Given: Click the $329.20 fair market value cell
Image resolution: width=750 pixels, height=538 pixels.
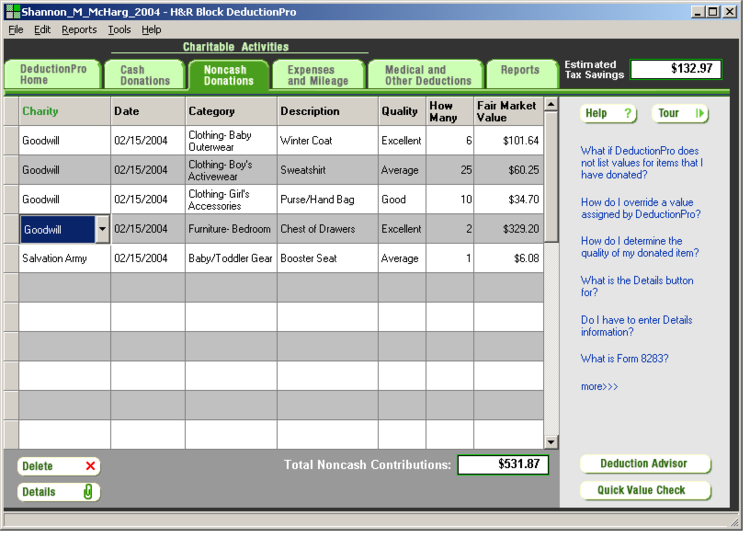Looking at the screenshot, I should pyautogui.click(x=508, y=229).
